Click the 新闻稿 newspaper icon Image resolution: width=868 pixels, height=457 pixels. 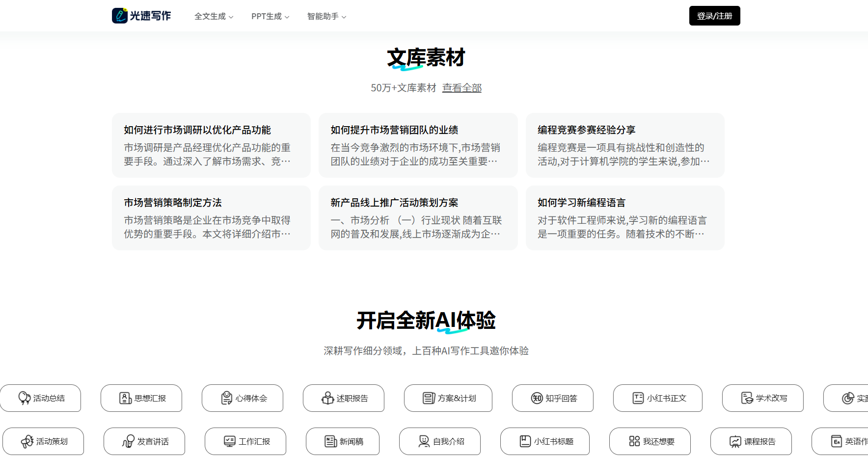pyautogui.click(x=330, y=441)
